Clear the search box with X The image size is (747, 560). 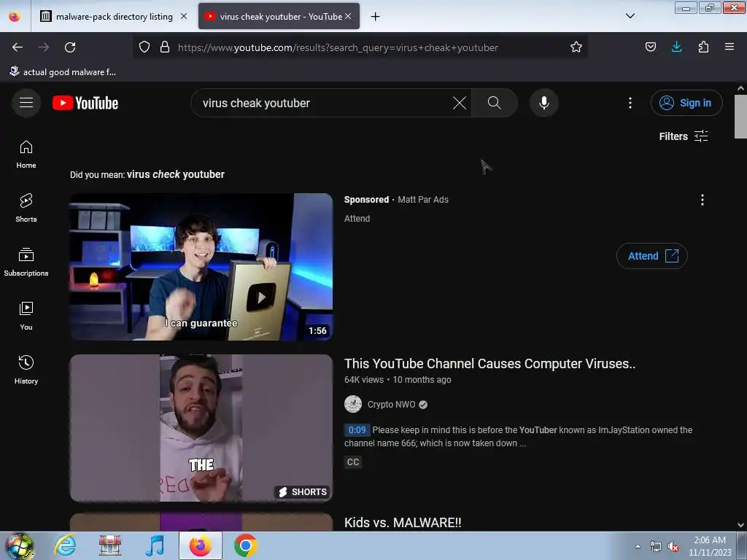pyautogui.click(x=460, y=103)
